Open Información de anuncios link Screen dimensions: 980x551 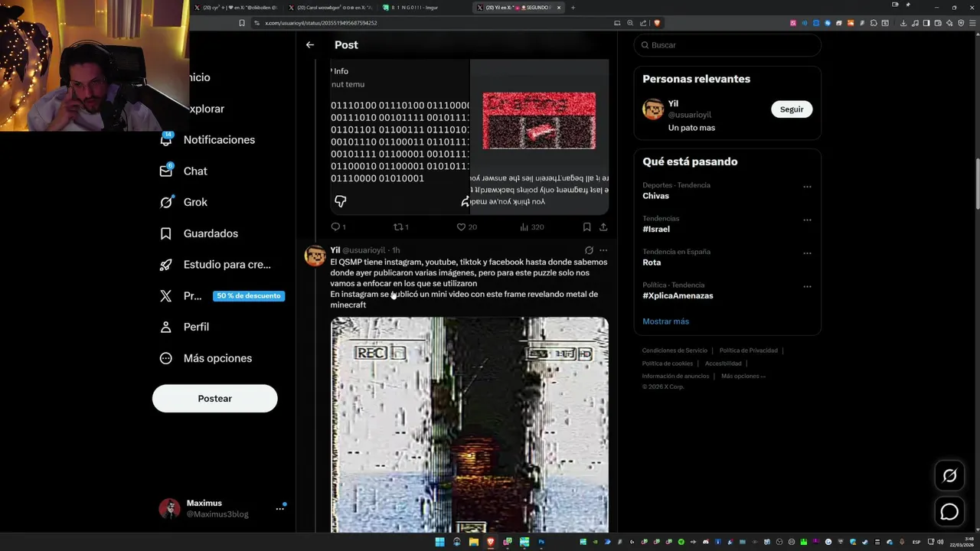(675, 376)
